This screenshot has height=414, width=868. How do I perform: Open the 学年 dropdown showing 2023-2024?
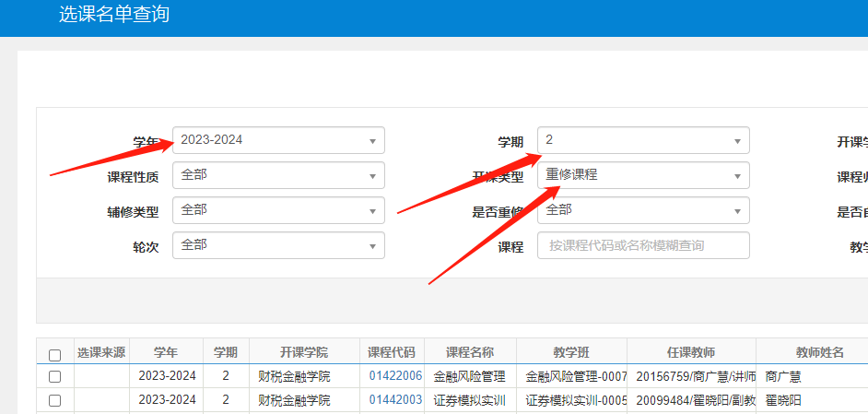(x=278, y=140)
